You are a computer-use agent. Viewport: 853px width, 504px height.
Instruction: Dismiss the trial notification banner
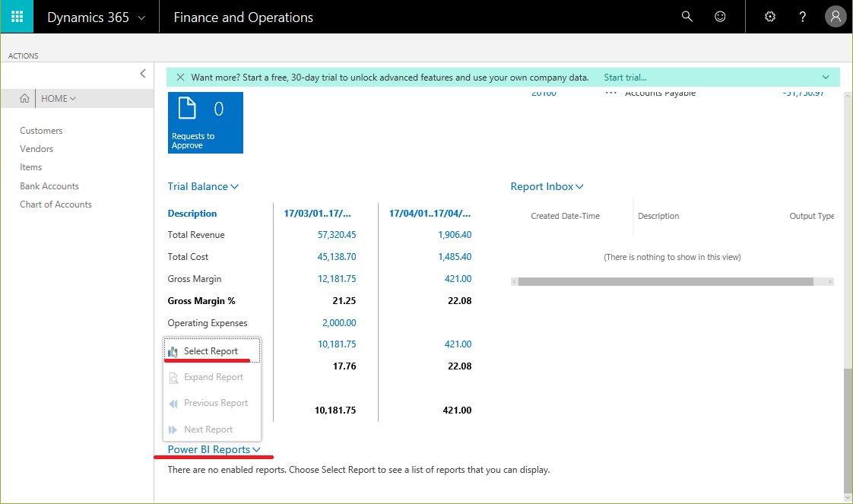click(x=180, y=78)
